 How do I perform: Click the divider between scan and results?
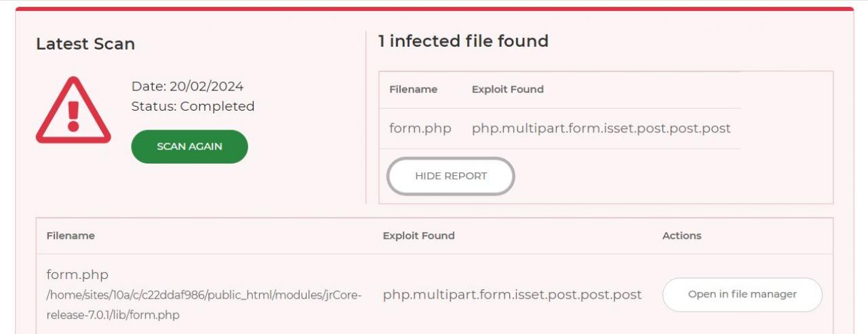(366, 117)
